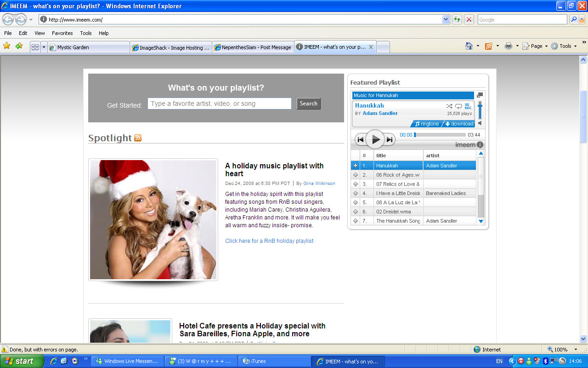The width and height of the screenshot is (588, 368).
Task: Go to previous track in the imeem player
Action: pyautogui.click(x=361, y=140)
